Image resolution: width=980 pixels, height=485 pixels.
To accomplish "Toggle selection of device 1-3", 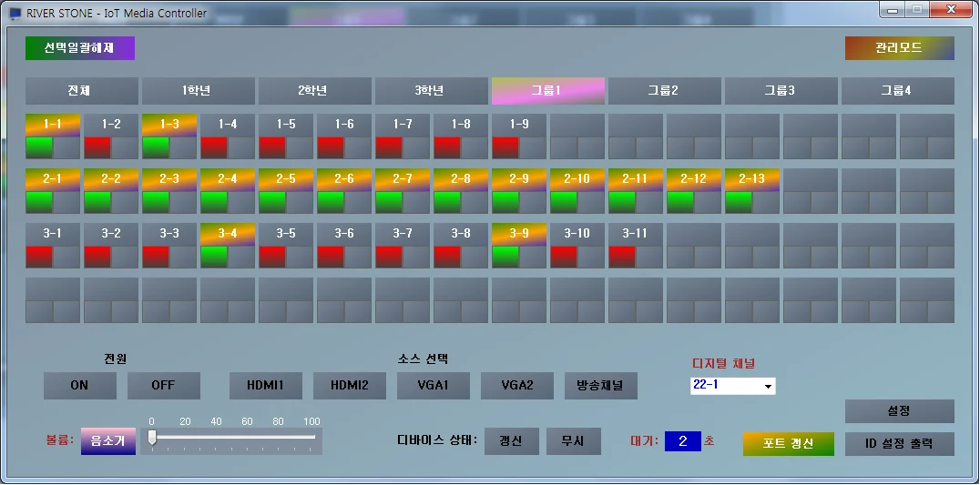I will pyautogui.click(x=169, y=124).
